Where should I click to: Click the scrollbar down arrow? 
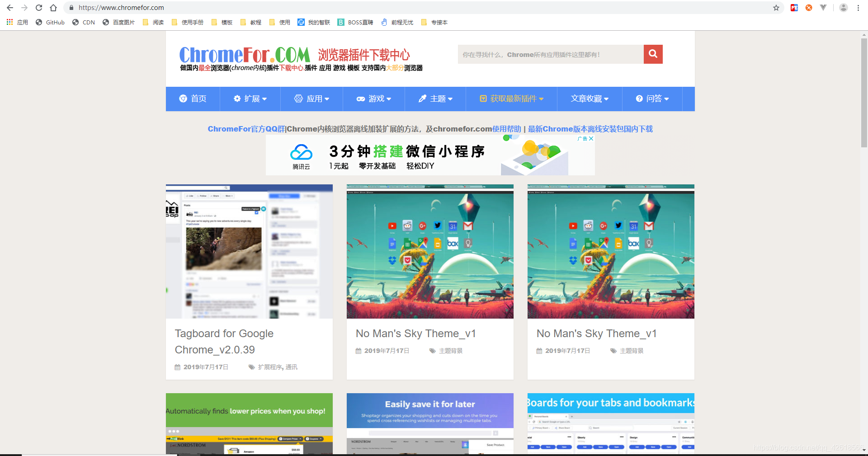click(864, 450)
